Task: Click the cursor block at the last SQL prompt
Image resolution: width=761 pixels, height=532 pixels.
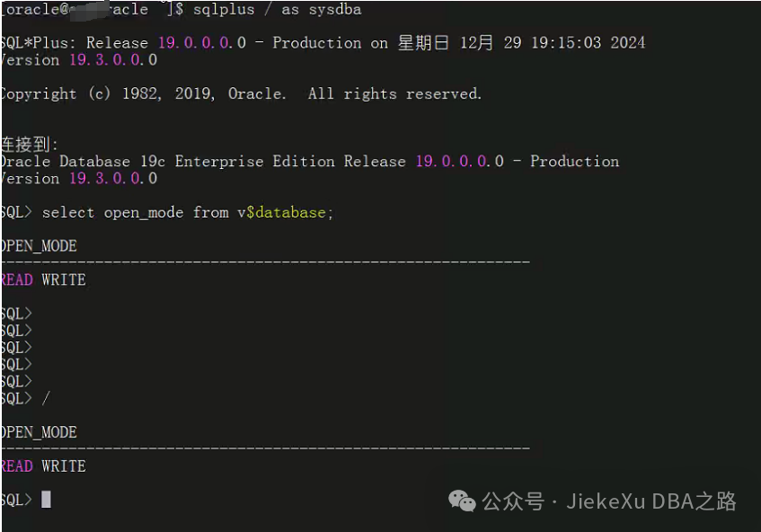Action: click(46, 500)
